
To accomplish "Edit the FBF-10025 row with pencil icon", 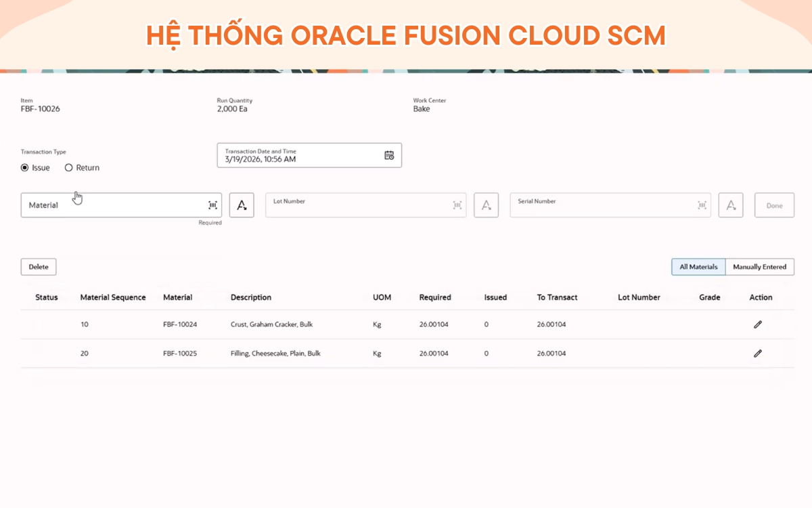I will tap(758, 354).
